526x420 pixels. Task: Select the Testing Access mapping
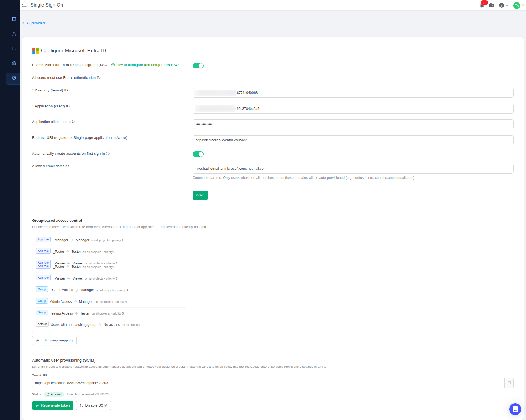click(61, 313)
